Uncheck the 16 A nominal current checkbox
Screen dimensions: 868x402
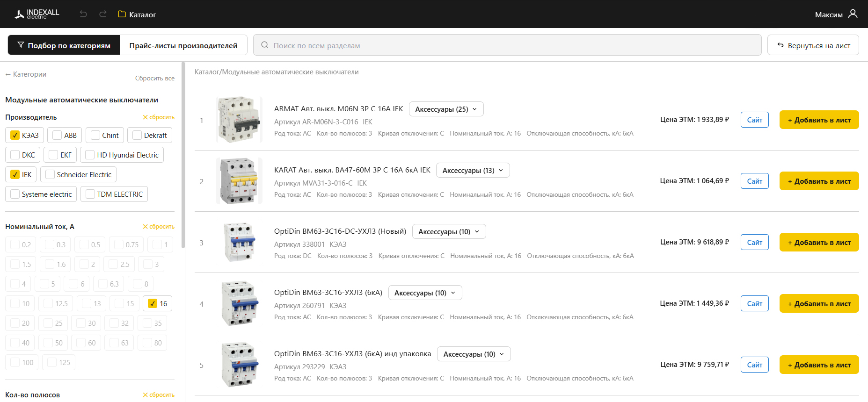(x=153, y=303)
